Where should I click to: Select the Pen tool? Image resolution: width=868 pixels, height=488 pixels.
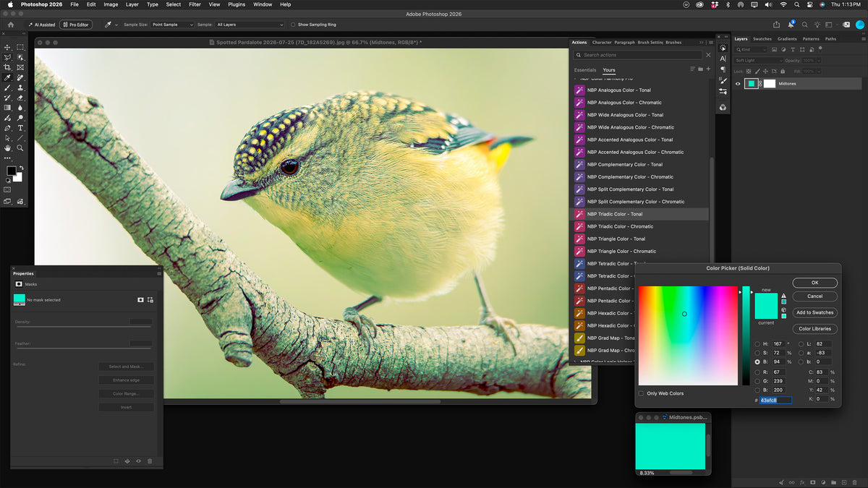pos(7,128)
